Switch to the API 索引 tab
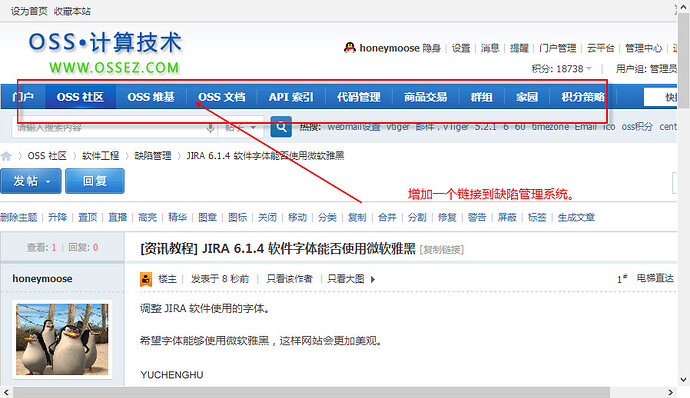The height and width of the screenshot is (398, 690). (291, 97)
